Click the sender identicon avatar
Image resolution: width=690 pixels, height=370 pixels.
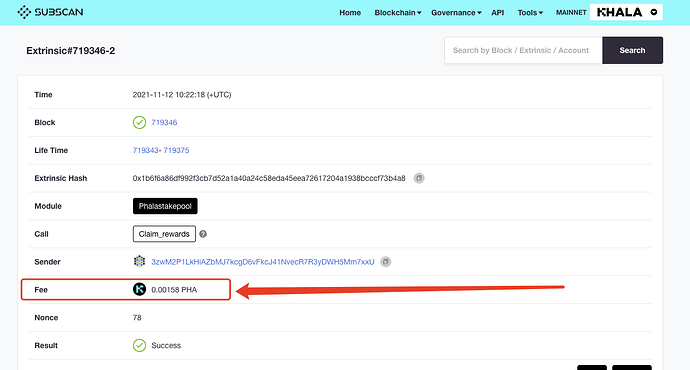(139, 261)
